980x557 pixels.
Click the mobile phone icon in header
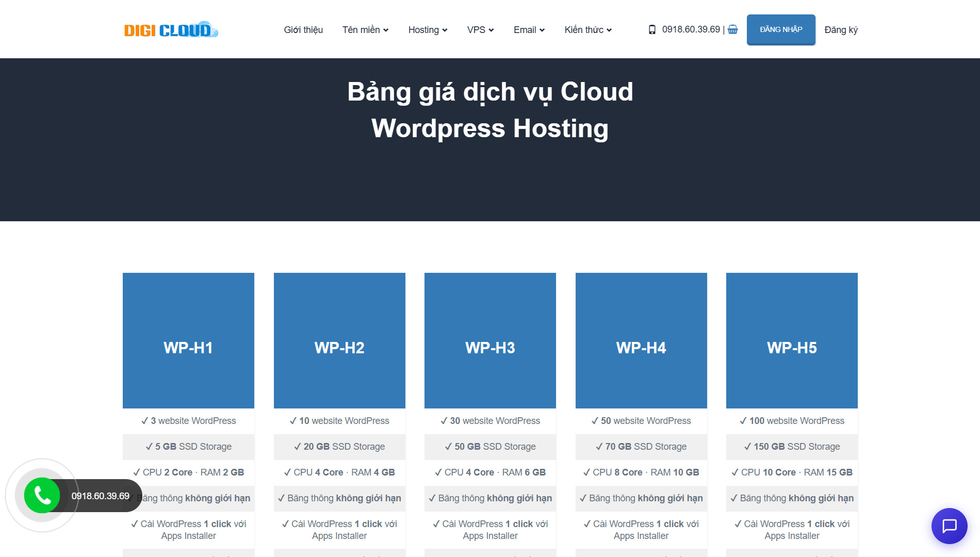point(652,29)
